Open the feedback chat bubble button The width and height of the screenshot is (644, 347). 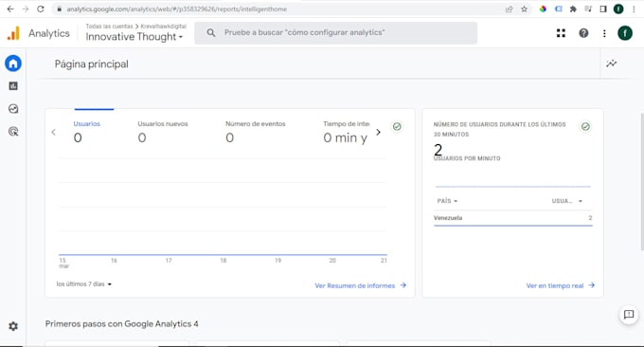[629, 315]
